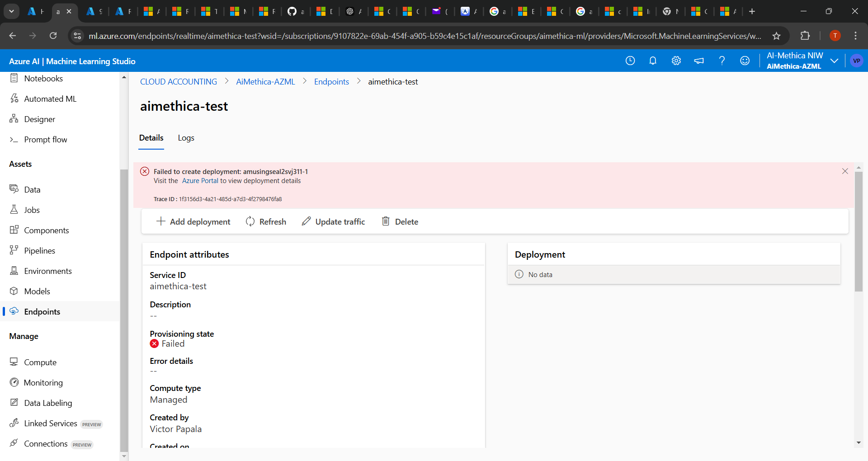Select the Details tab
Viewport: 868px width, 461px height.
151,138
